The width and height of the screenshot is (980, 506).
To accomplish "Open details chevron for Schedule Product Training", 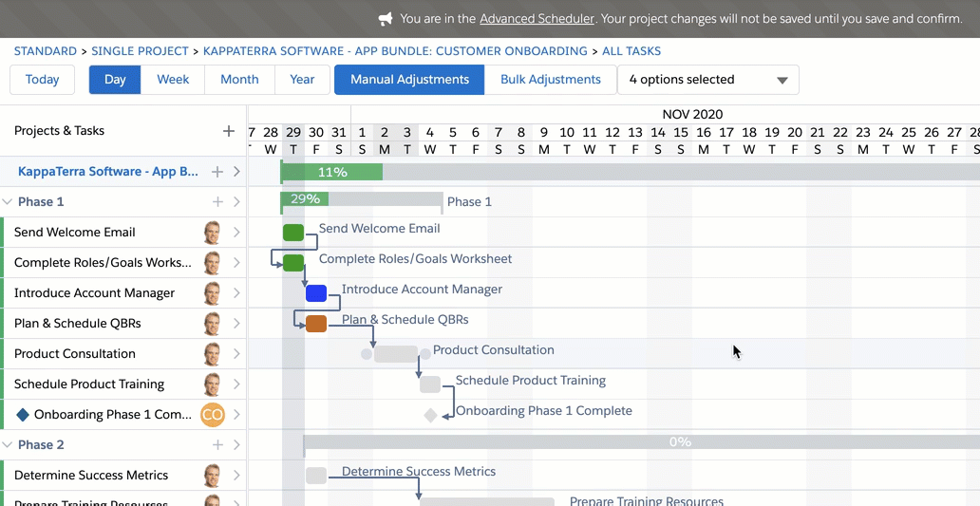I will coord(236,384).
